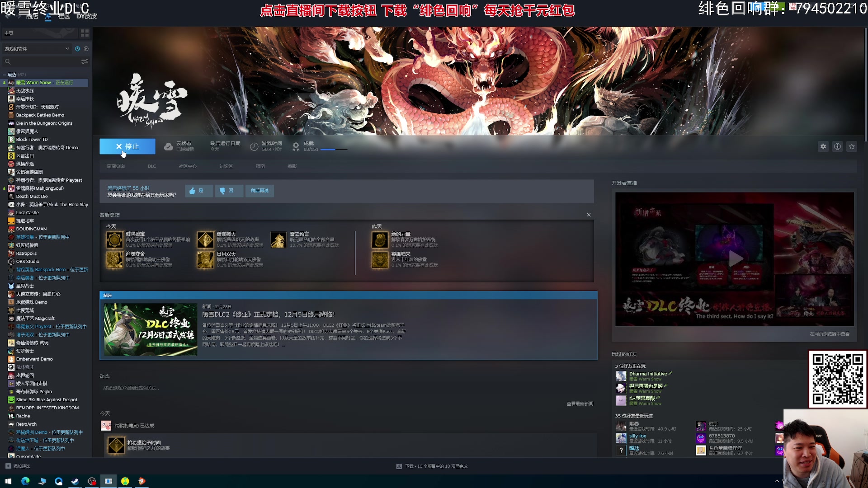The height and width of the screenshot is (488, 868).
Task: Stop the game with 停止 button
Action: pos(127,146)
